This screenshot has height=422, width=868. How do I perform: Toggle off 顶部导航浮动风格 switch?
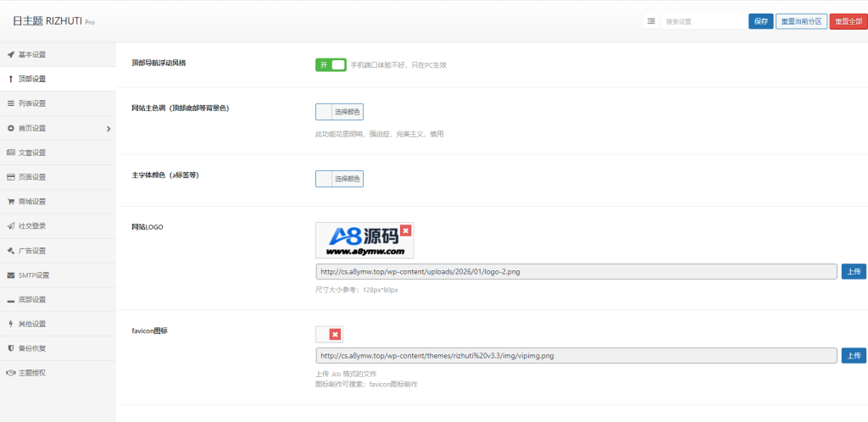(x=331, y=64)
